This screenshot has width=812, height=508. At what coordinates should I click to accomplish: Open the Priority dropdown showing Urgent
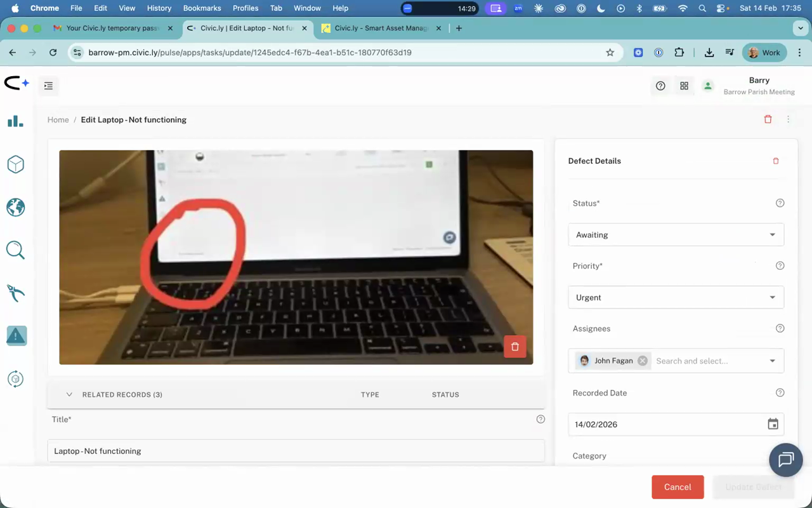coord(676,297)
